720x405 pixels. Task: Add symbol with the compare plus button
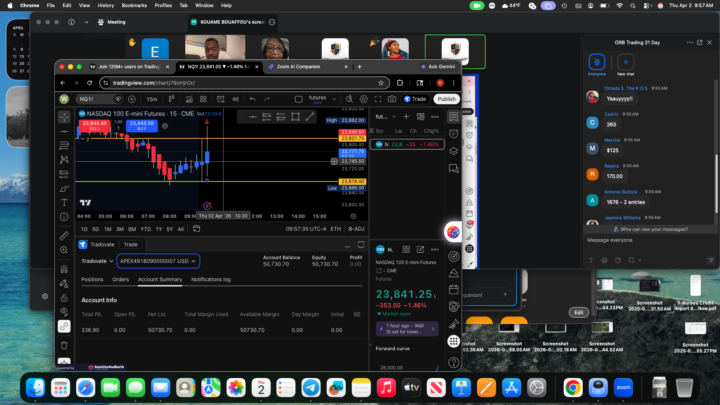(132, 99)
